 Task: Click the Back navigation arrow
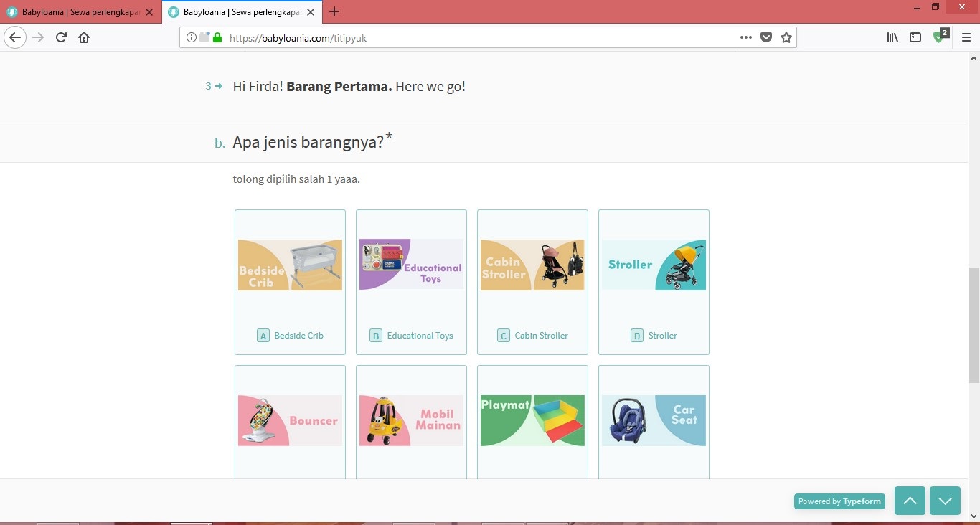[x=15, y=38]
